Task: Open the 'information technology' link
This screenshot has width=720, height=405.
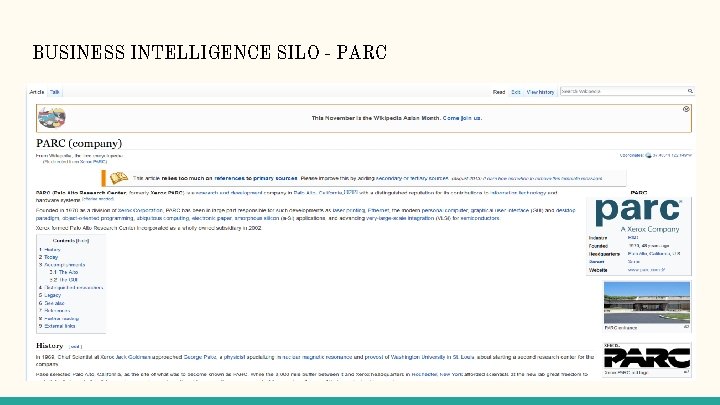Action: pos(518,193)
